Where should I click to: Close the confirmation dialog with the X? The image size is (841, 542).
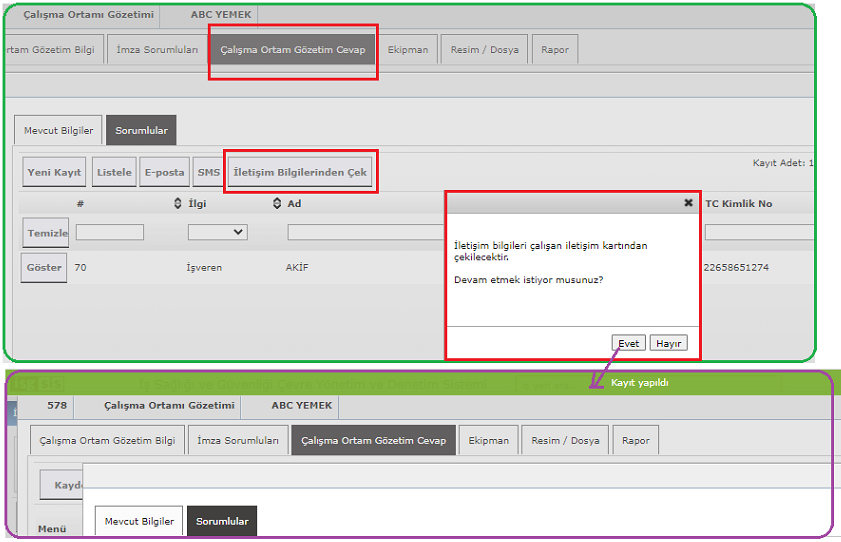coord(688,202)
